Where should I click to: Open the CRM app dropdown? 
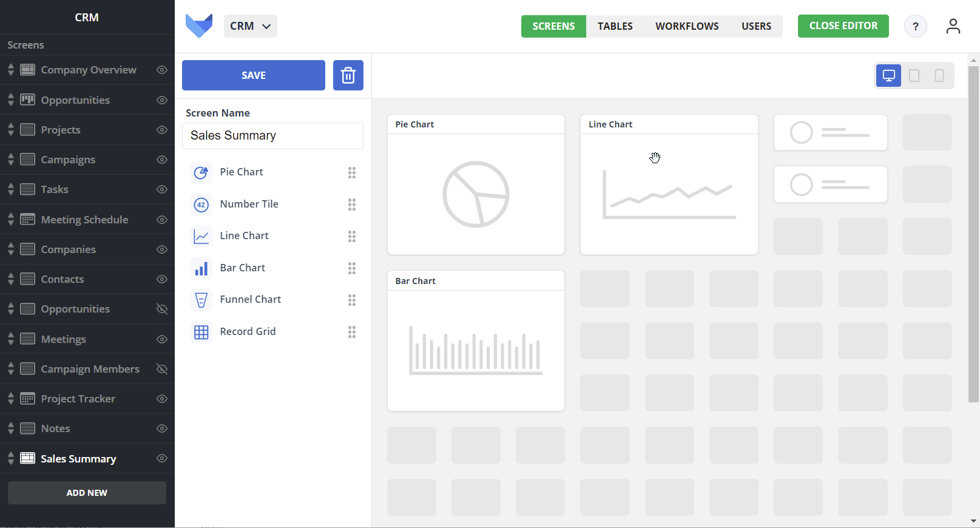251,26
